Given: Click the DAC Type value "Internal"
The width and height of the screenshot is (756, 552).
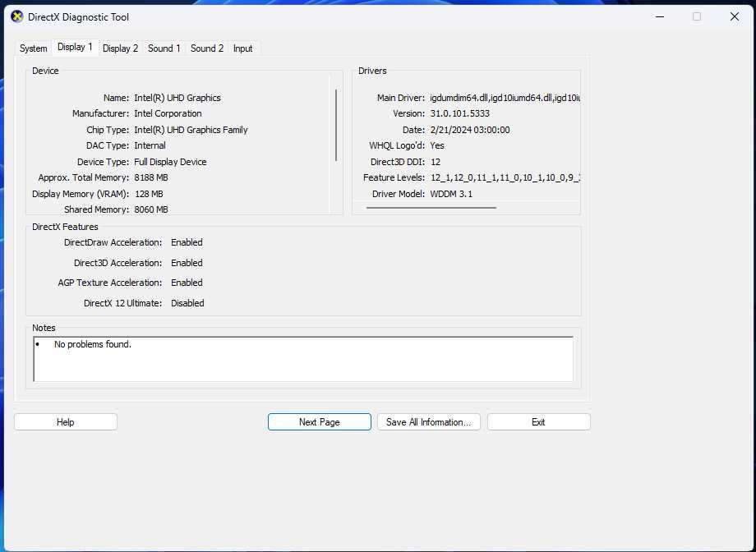Looking at the screenshot, I should (150, 145).
